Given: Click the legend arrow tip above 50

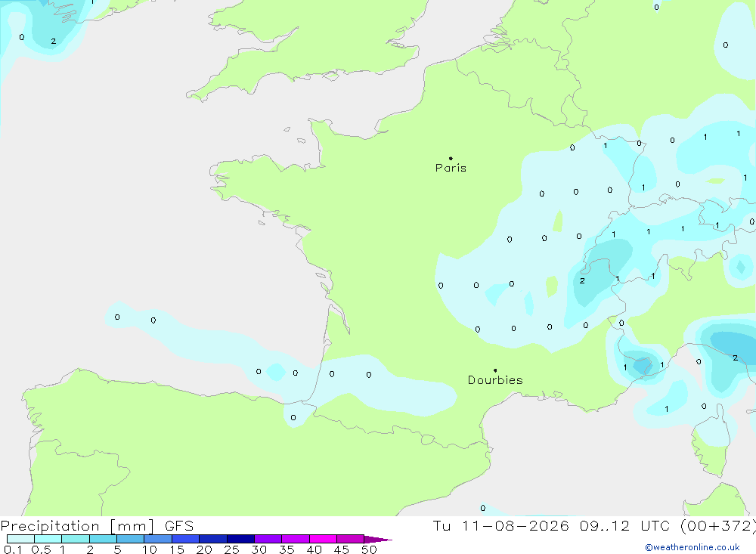Looking at the screenshot, I should [379, 540].
